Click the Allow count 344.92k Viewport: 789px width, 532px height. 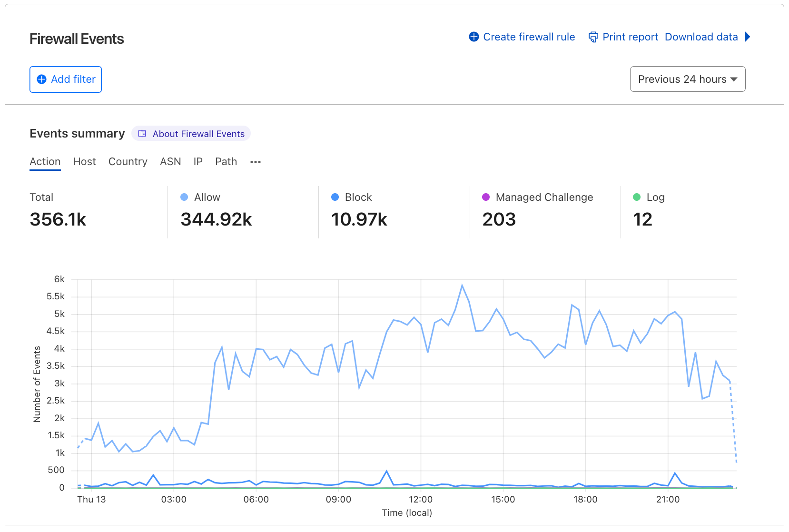click(216, 219)
